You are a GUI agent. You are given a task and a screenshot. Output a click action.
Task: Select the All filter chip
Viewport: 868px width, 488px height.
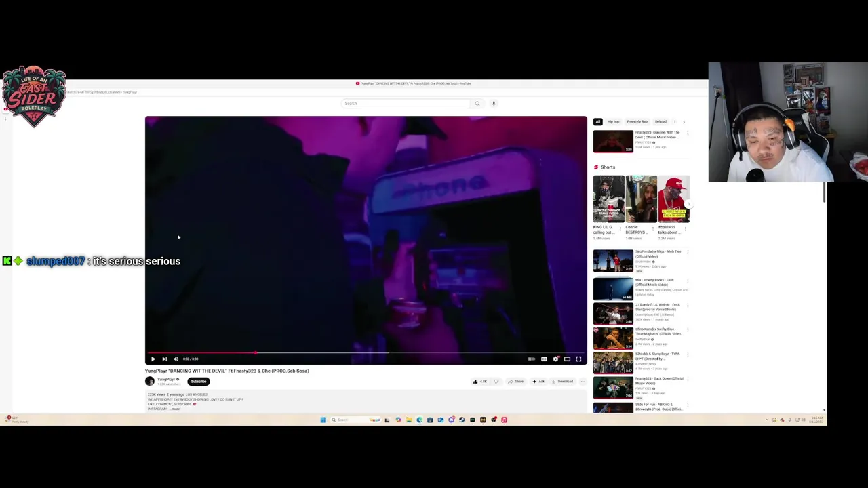coord(598,121)
